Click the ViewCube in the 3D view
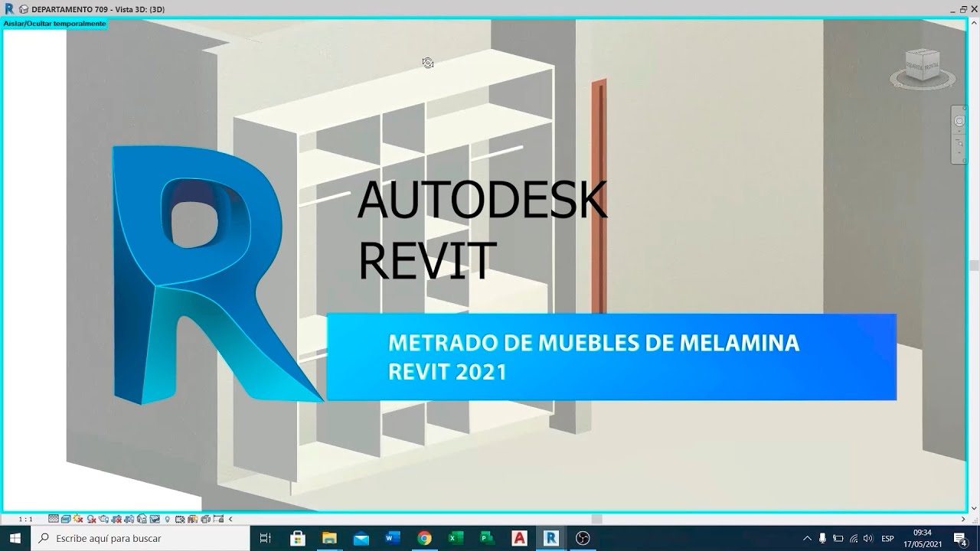The height and width of the screenshot is (551, 980). point(923,67)
